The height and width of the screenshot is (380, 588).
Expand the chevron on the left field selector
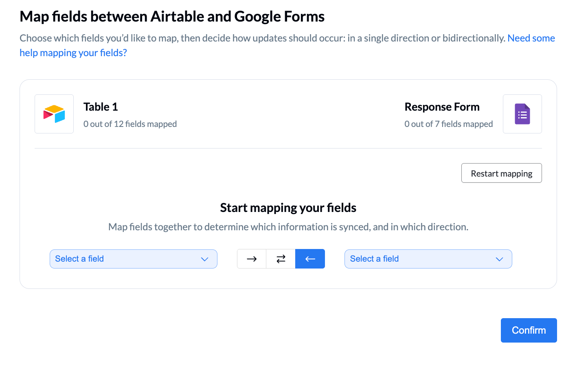tap(204, 259)
